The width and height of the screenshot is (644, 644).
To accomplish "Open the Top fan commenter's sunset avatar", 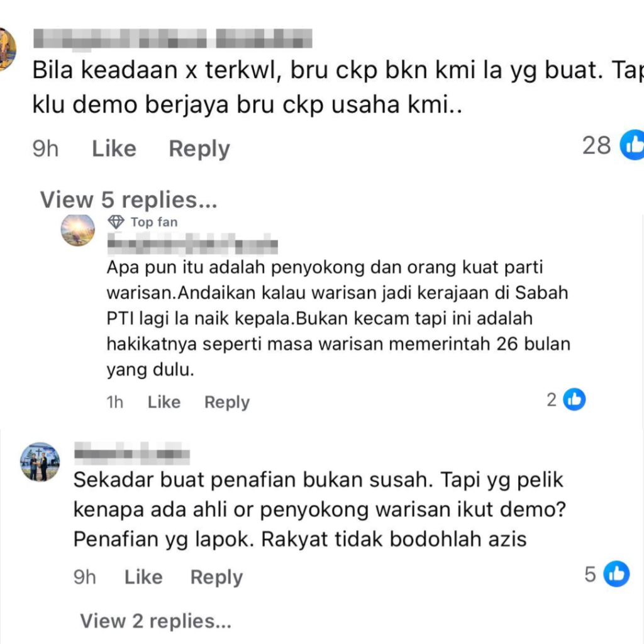I will pyautogui.click(x=77, y=230).
